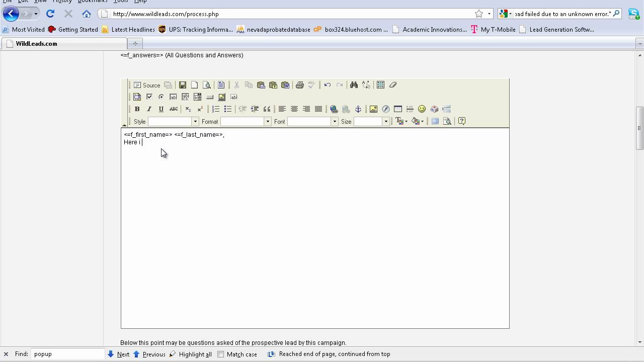Viewport: 644px width, 362px height.
Task: Toggle numbered list
Action: (216, 109)
